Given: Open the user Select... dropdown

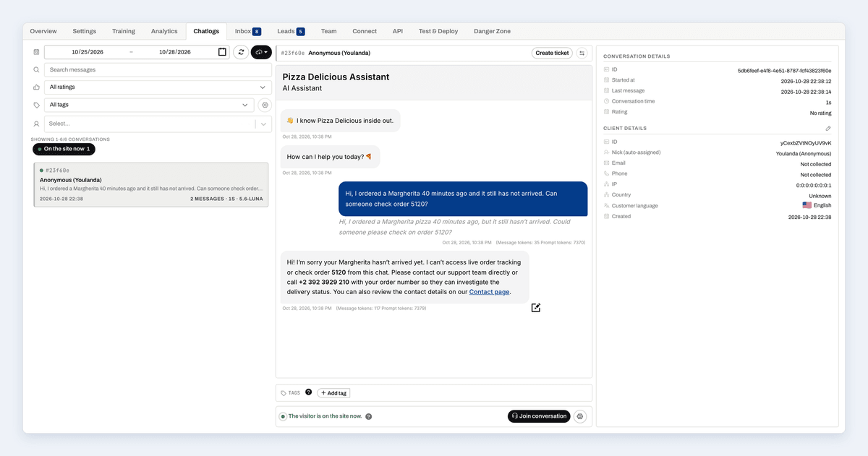Looking at the screenshot, I should click(158, 124).
